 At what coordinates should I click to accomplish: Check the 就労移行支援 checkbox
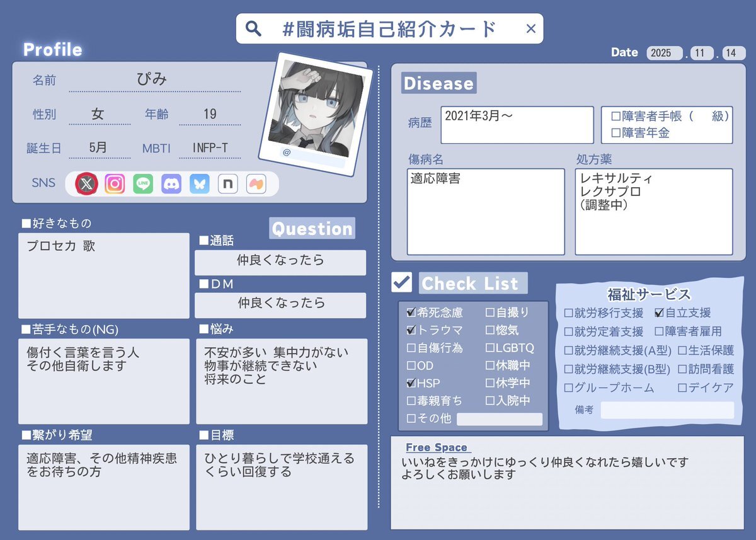(x=568, y=313)
